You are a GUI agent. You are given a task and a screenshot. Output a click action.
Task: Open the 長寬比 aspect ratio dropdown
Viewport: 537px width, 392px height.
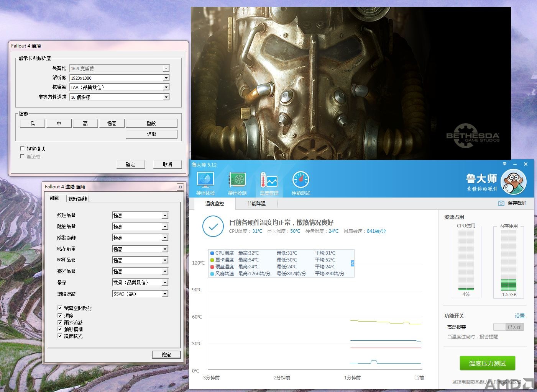click(x=119, y=69)
